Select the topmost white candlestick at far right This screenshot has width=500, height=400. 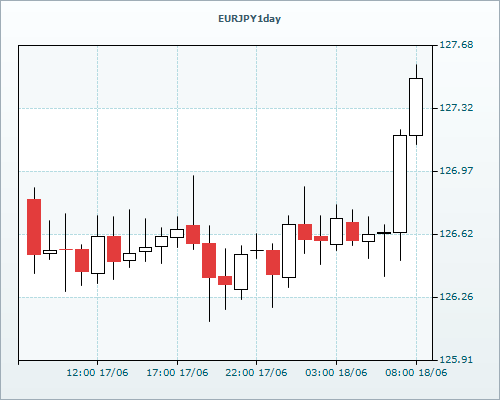point(416,107)
